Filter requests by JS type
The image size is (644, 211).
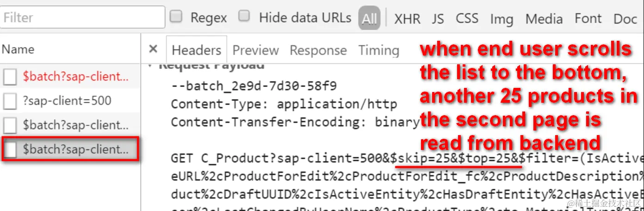tap(438, 19)
